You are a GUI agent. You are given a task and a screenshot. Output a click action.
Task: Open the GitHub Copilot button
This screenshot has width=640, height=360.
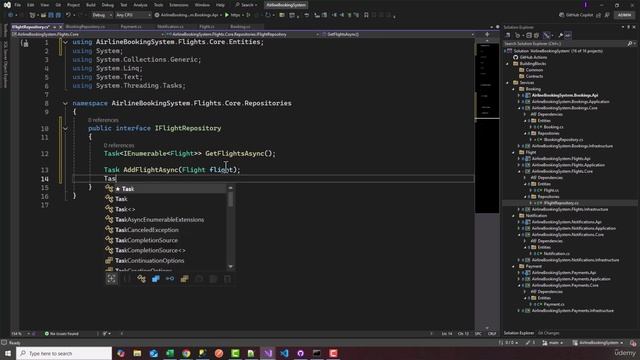[x=576, y=15]
